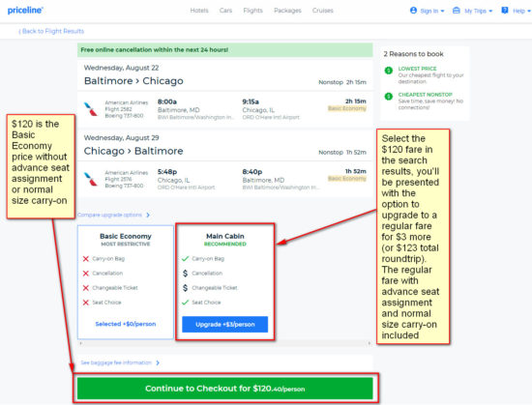Screen dimensions: 532x405
Task: Click green check beside Main Cabin Seat Choice
Action: [x=186, y=303]
